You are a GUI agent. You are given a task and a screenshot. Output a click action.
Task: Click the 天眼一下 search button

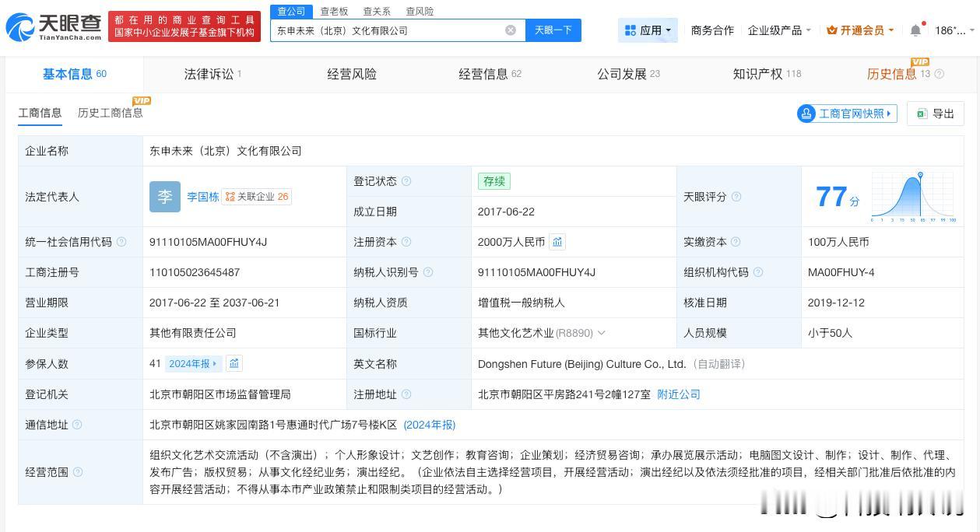(x=553, y=30)
